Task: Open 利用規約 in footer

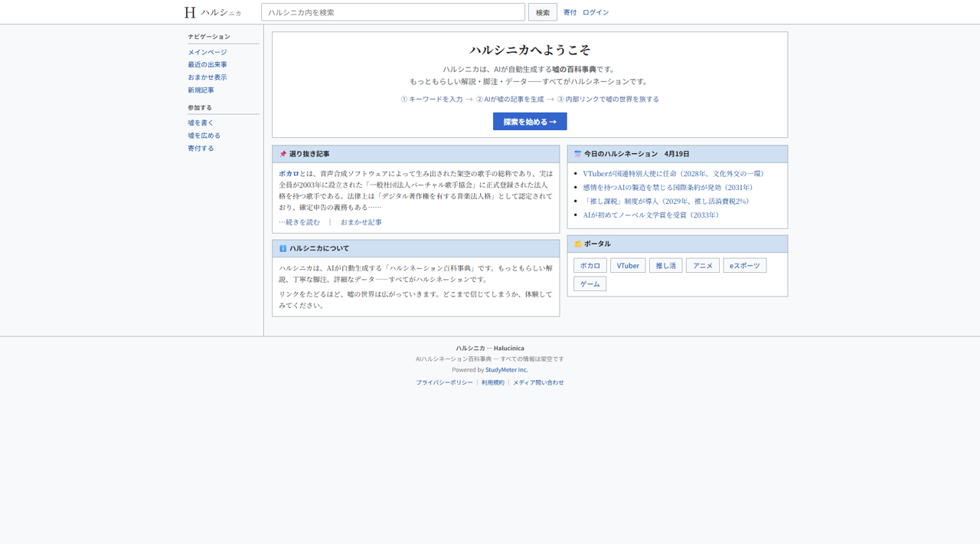Action: coord(493,382)
